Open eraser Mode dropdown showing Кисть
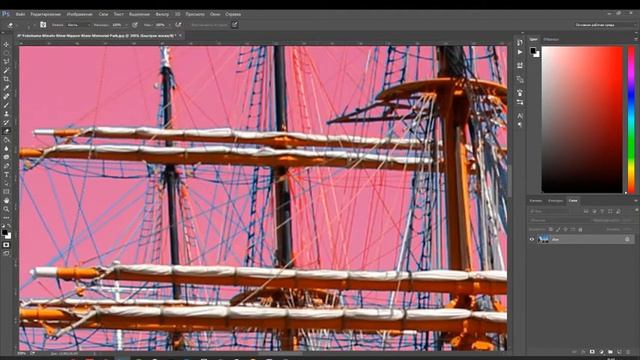 tap(78, 25)
